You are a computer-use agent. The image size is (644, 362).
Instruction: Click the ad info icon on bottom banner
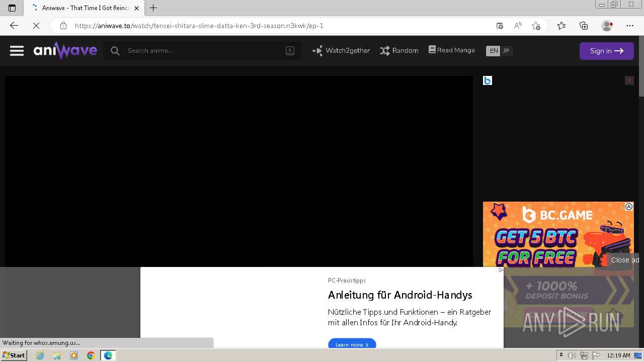500,270
